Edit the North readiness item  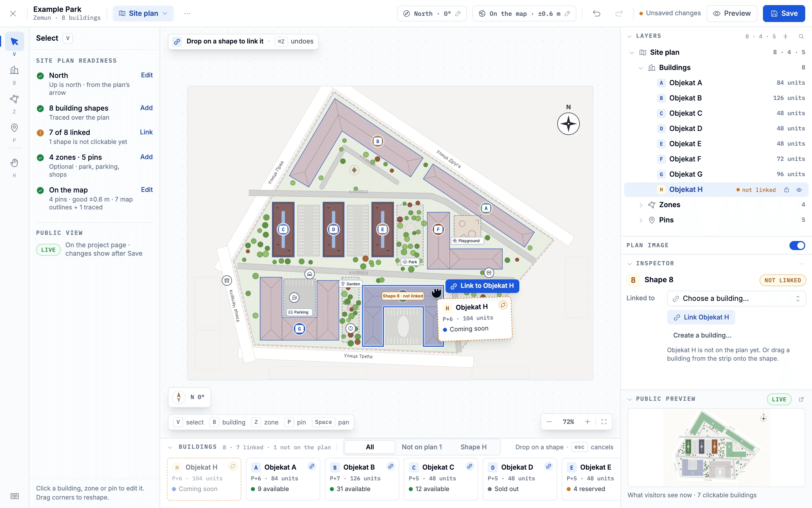tap(147, 75)
